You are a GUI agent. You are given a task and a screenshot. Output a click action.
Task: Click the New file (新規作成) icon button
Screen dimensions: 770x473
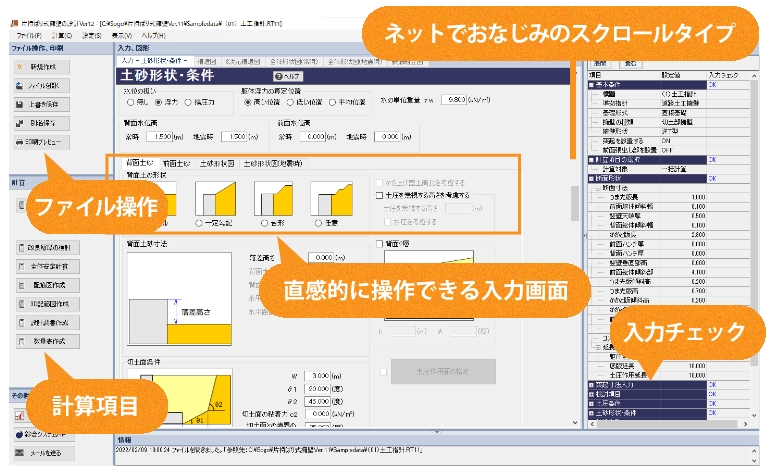tap(38, 67)
